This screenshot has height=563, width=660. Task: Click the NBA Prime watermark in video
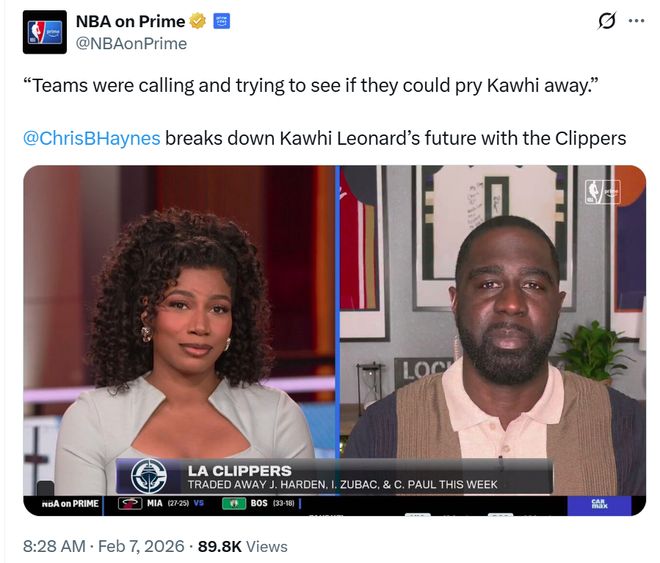coord(602,192)
